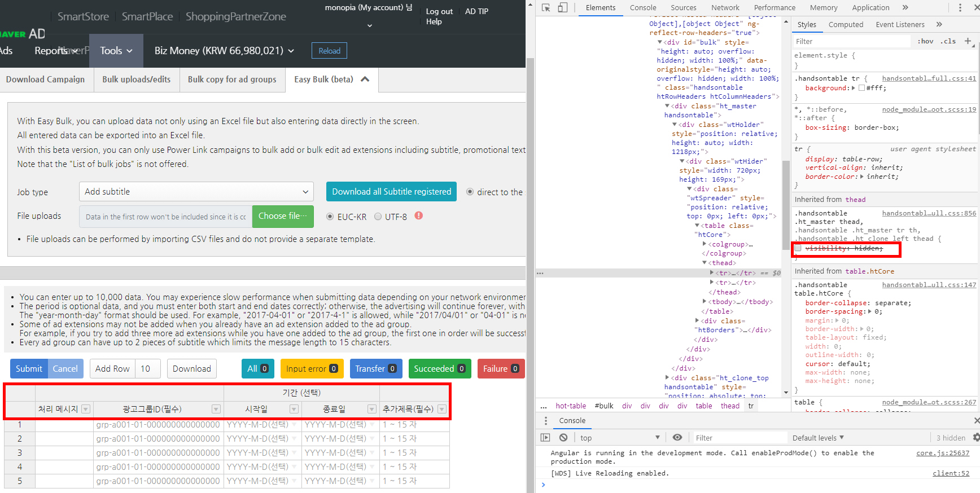Show the console sidebar icon
This screenshot has width=980, height=493.
[x=545, y=438]
